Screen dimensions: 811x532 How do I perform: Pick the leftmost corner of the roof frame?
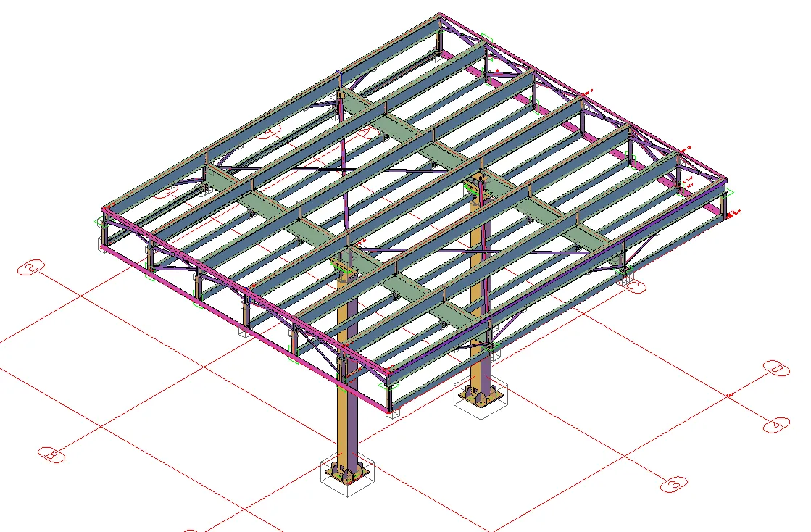coord(104,209)
